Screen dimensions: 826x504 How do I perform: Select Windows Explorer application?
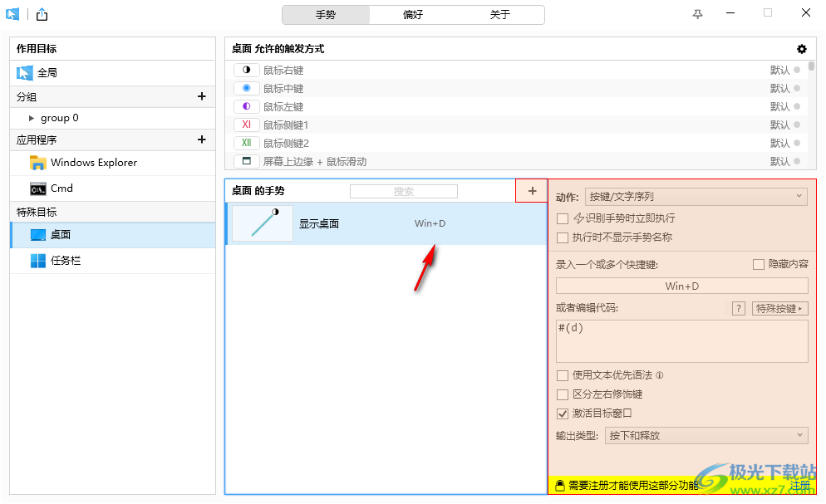tap(112, 163)
